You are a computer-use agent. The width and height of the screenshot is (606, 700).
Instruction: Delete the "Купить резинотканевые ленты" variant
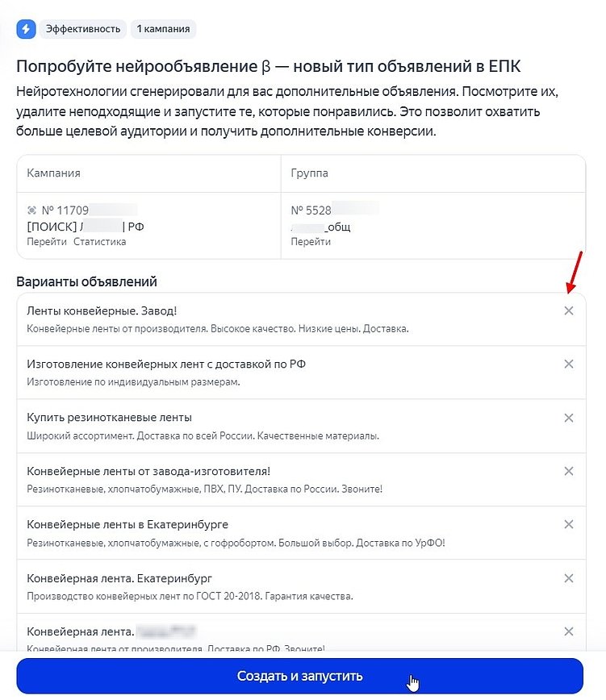tap(568, 418)
